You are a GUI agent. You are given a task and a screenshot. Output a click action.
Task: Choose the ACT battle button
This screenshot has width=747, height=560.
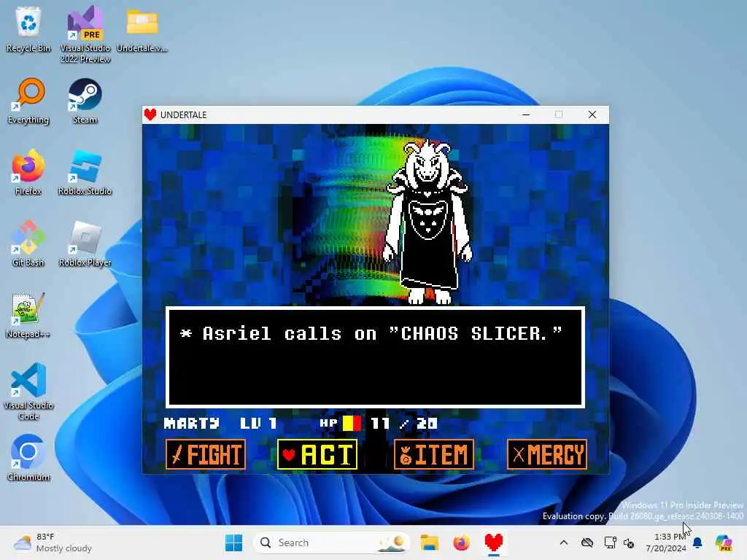(317, 454)
